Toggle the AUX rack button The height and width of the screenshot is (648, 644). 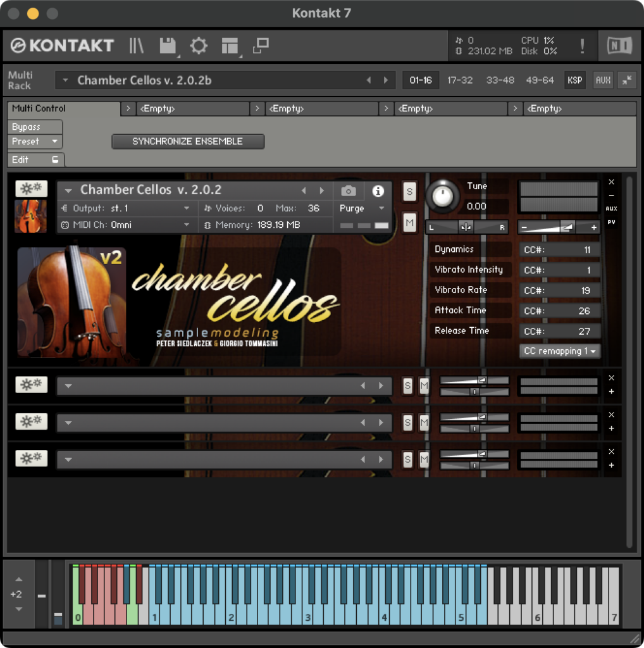click(603, 80)
